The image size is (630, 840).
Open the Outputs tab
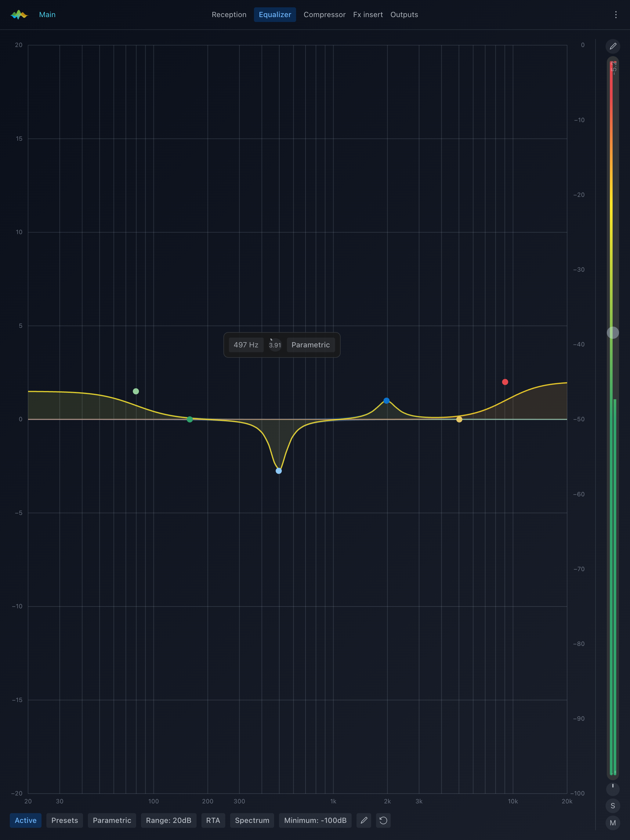coord(404,15)
